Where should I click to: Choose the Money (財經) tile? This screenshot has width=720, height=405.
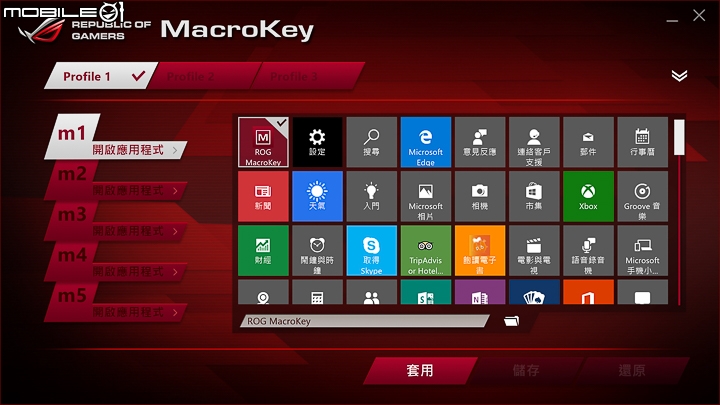pyautogui.click(x=263, y=250)
